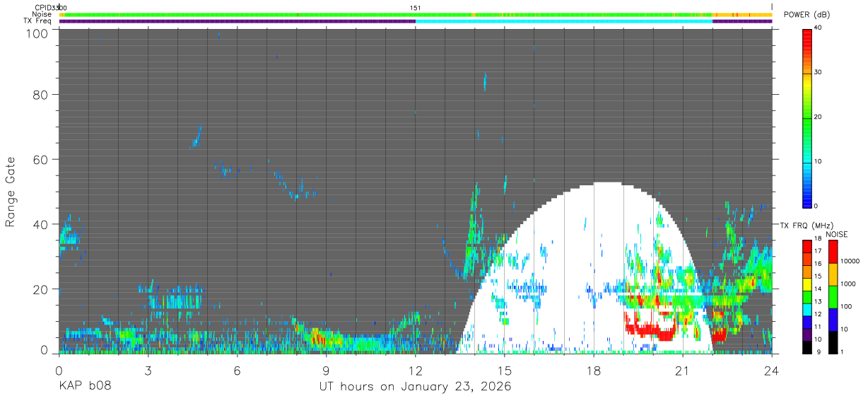
Task: Click the Noise row label at top left
Action: pos(42,14)
